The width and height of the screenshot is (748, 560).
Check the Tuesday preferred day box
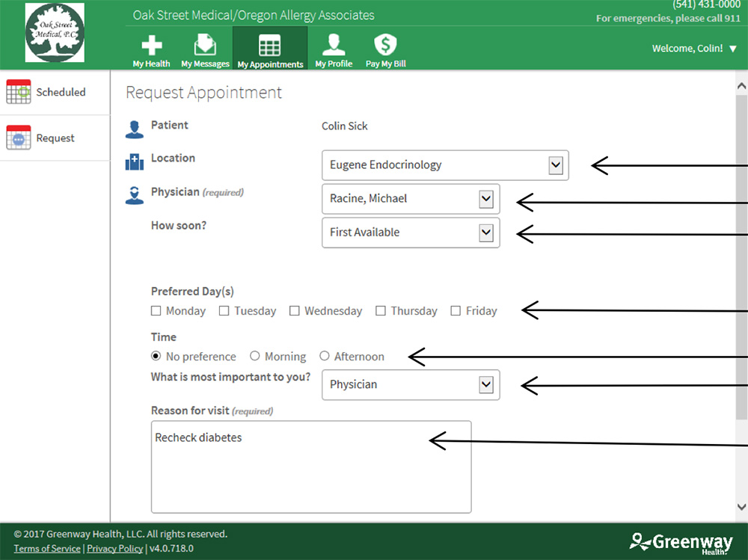point(224,311)
